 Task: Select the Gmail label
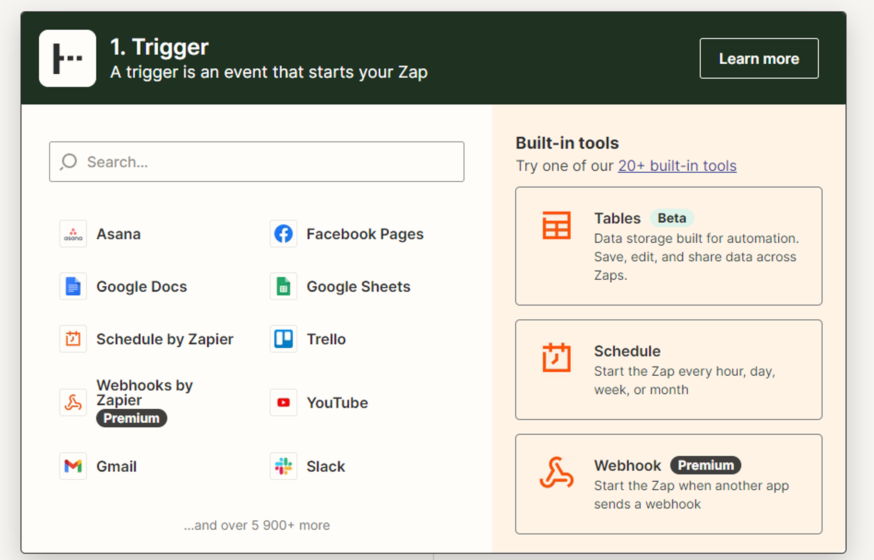(x=116, y=466)
